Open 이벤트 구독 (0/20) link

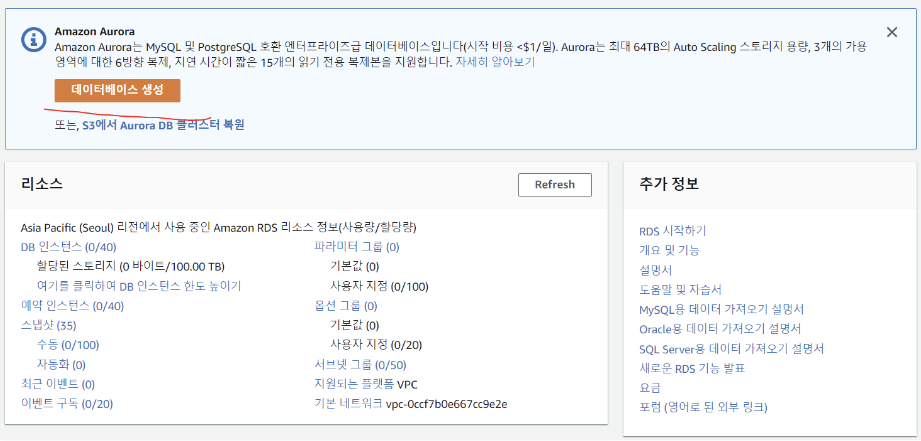click(66, 404)
